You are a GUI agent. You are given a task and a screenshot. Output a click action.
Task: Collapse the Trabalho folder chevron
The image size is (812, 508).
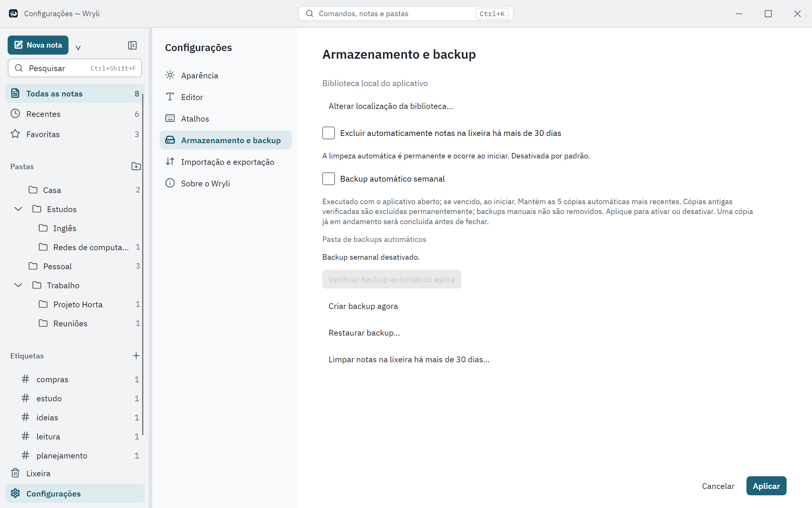coord(18,285)
